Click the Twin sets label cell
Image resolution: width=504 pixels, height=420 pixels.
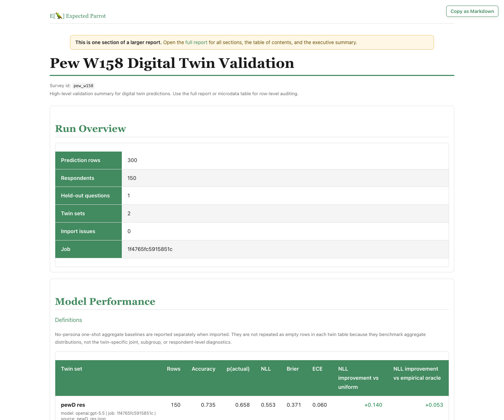tap(89, 213)
